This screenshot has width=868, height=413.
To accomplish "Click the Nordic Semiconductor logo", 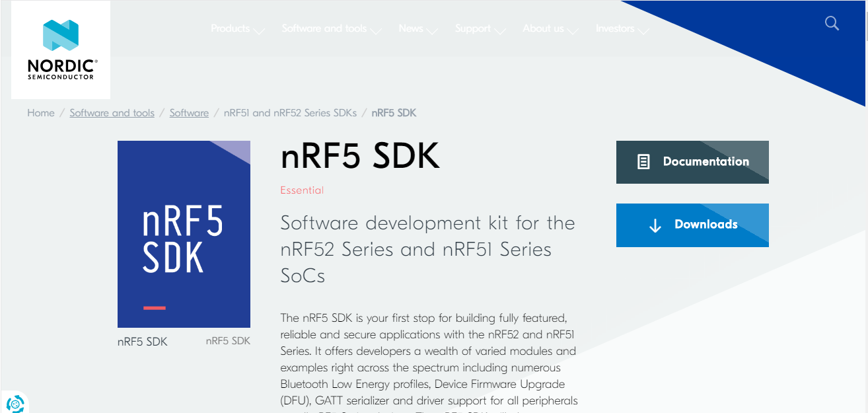I will pyautogui.click(x=61, y=50).
